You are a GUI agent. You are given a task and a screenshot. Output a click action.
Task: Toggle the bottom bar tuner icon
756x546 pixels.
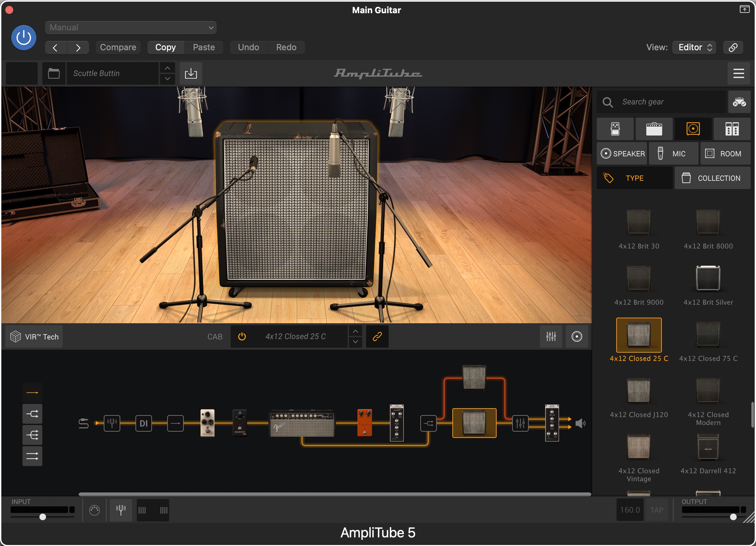pos(121,510)
